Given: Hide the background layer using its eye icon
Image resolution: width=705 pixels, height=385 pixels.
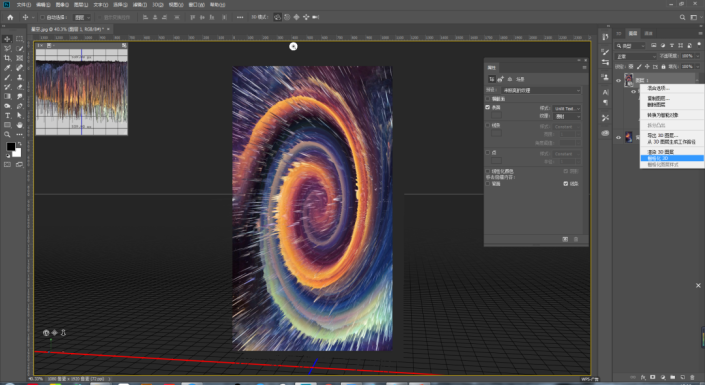Looking at the screenshot, I should [x=618, y=138].
